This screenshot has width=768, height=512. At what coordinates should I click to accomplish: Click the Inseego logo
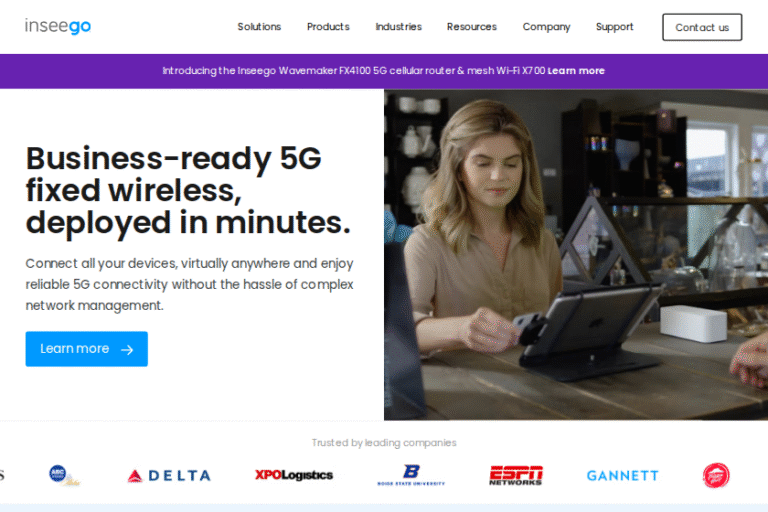click(x=58, y=26)
